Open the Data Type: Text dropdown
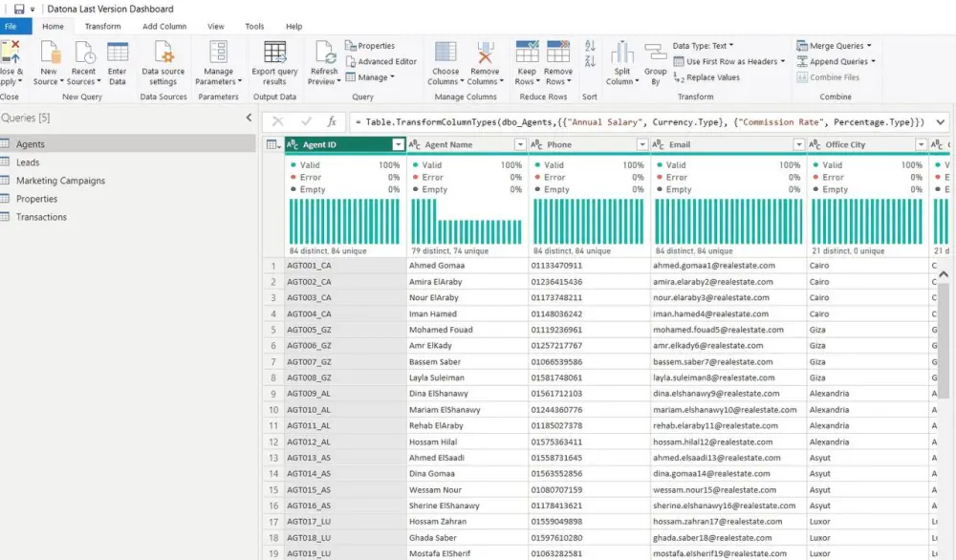Viewport: 956px width, 560px height. pyautogui.click(x=703, y=46)
